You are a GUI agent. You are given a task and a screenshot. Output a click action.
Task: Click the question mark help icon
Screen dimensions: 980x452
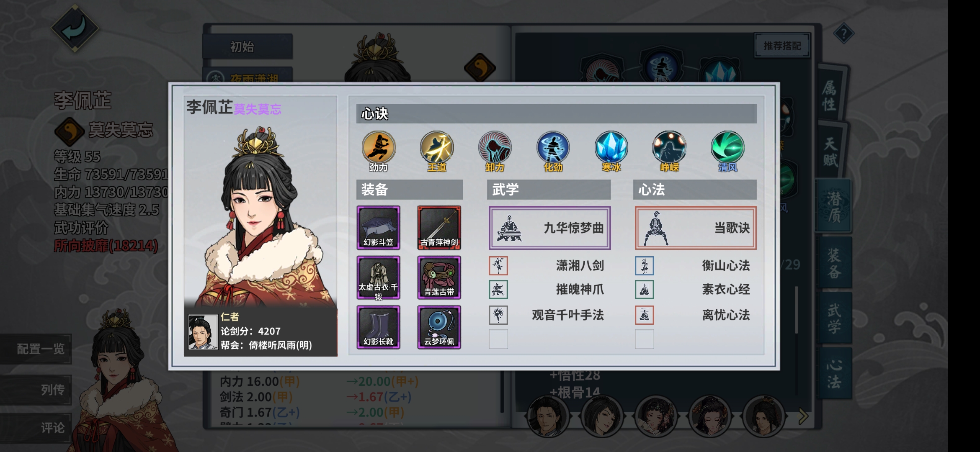coord(843,33)
